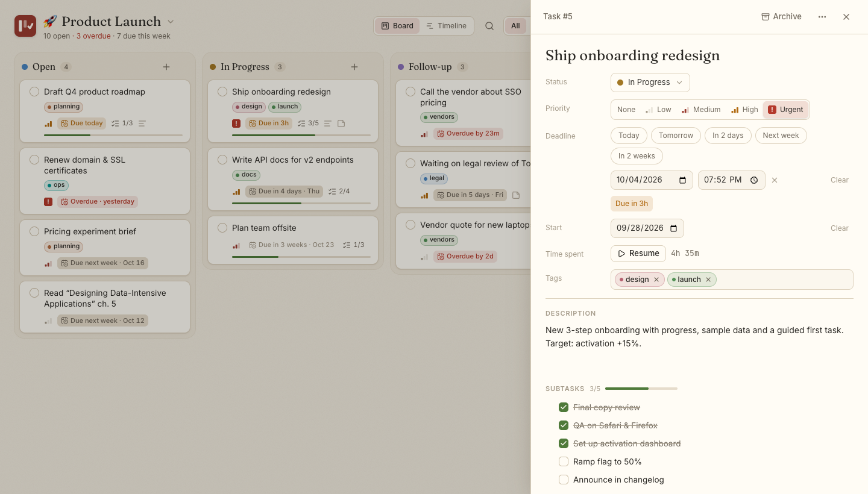Set priority to Medium

701,110
